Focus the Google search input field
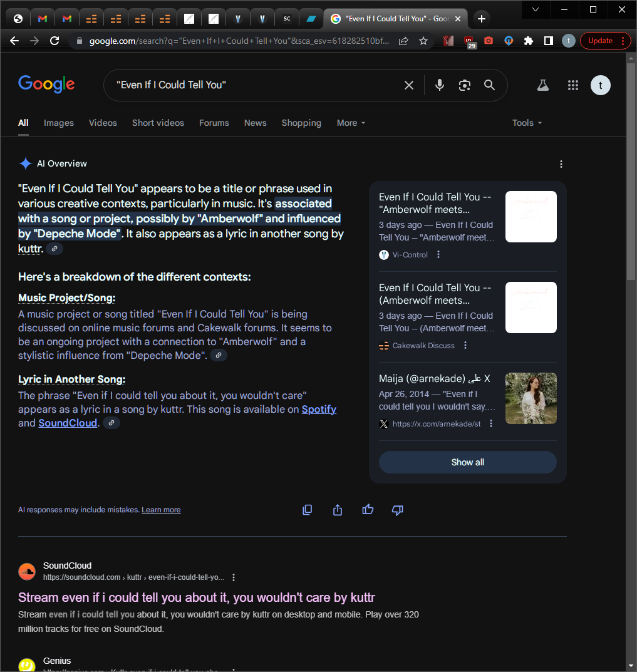 [x=257, y=85]
